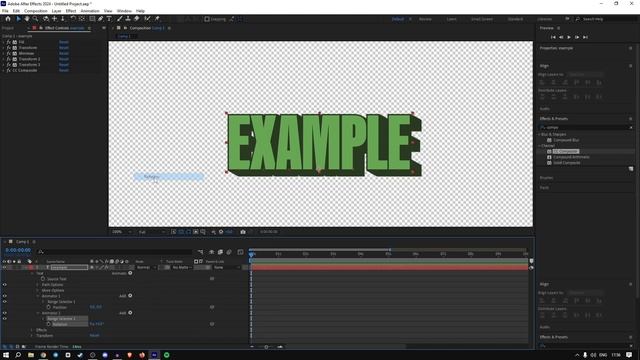
Task: Toggle frame blending timeline switch
Action: coord(220,252)
